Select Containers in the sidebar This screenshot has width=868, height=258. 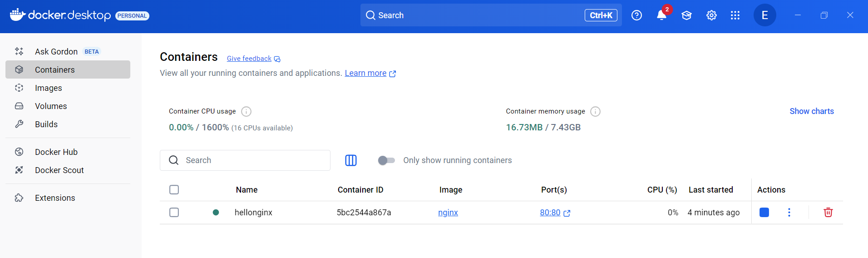[x=68, y=69]
